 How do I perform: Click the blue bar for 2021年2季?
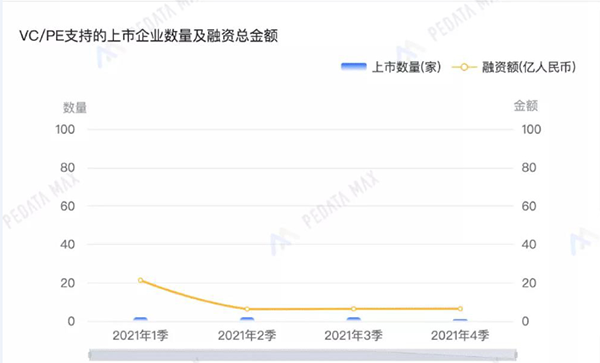click(x=247, y=319)
